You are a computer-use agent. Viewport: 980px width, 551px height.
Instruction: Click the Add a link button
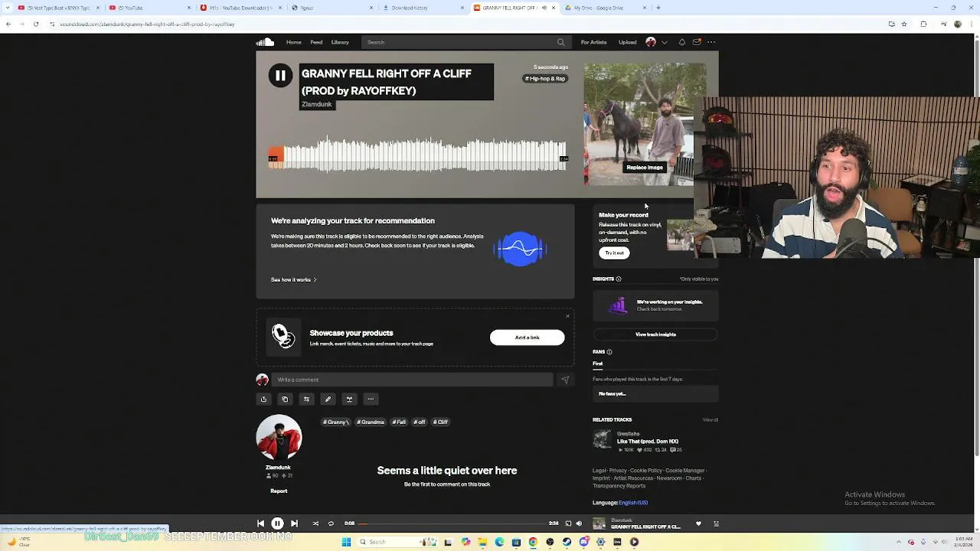[x=527, y=337]
